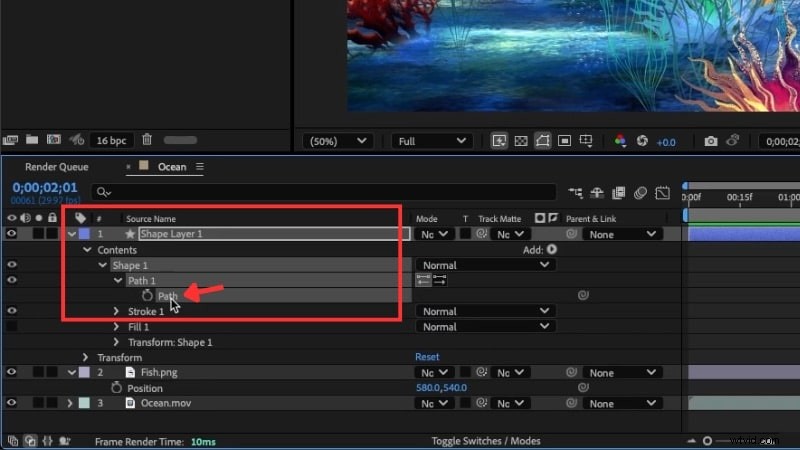Click Reset Exposure icon in viewer
The width and height of the screenshot is (800, 450).
point(642,141)
